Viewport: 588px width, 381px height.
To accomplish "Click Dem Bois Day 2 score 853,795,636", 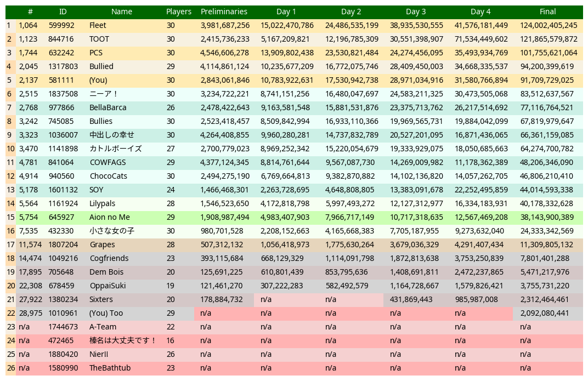I will 347,272.
